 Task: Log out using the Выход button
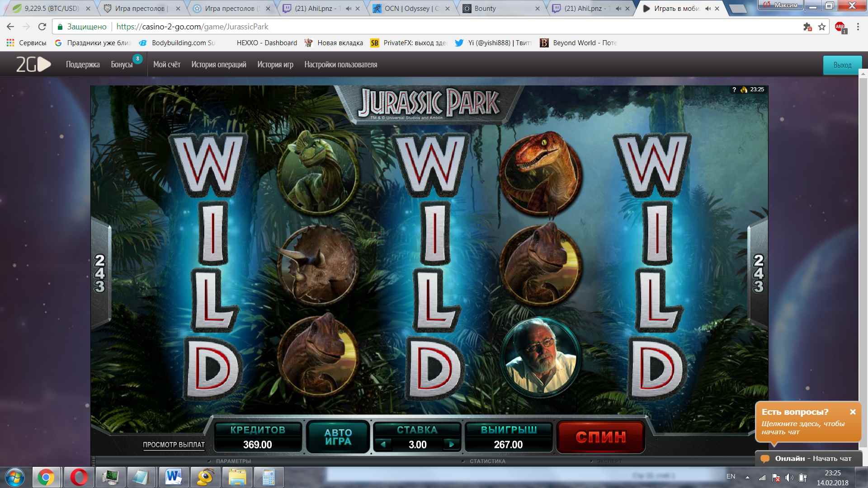(842, 65)
